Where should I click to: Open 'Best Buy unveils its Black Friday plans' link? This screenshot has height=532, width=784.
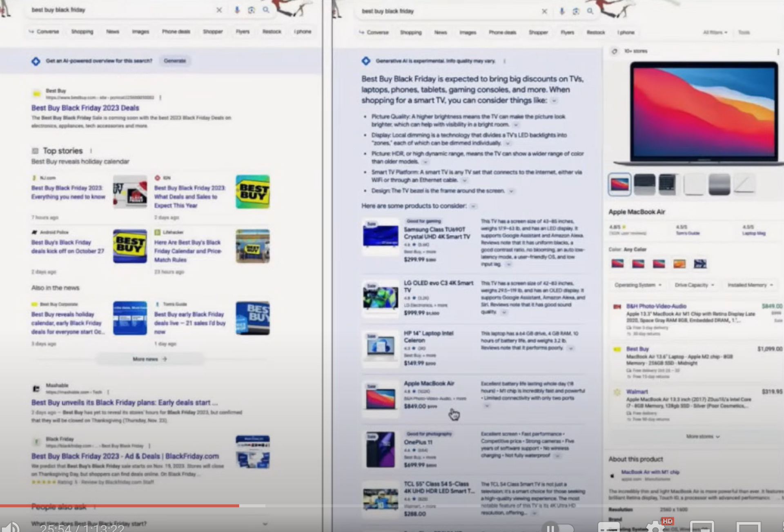click(x=124, y=403)
